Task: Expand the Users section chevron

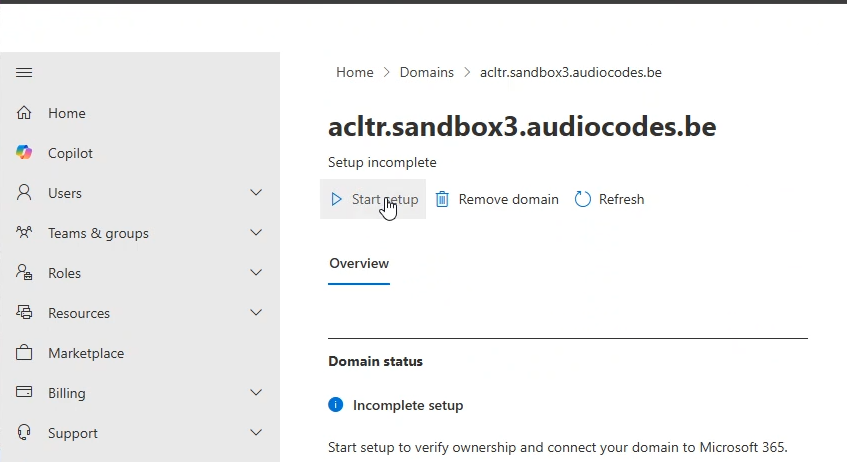Action: [x=256, y=192]
